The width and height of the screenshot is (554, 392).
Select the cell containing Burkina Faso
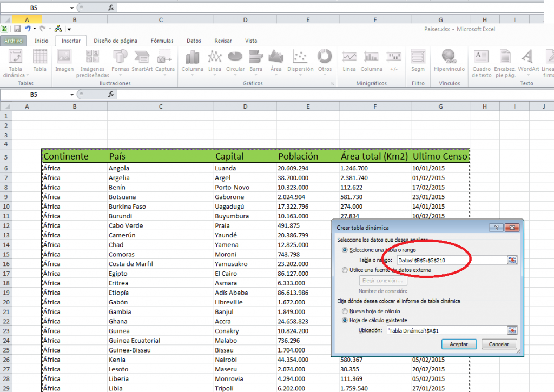161,207
